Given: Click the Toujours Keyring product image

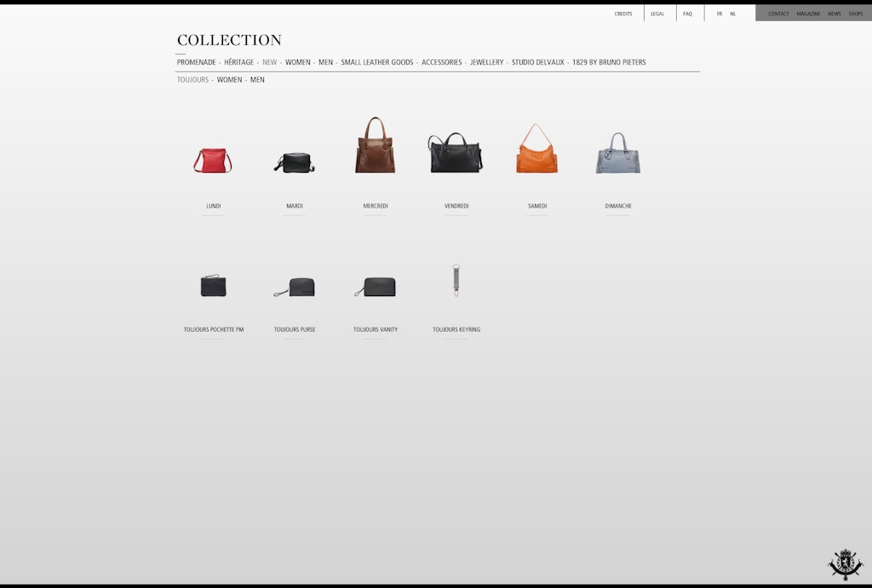Looking at the screenshot, I should point(456,280).
